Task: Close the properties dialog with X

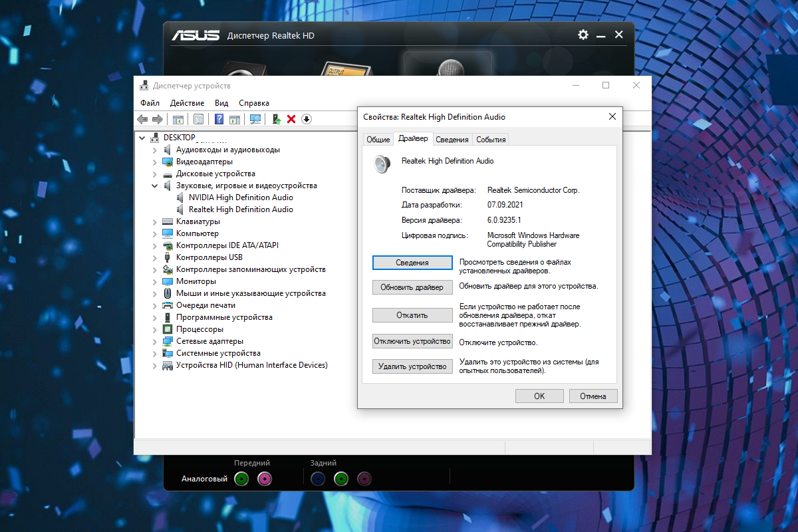Action: pos(612,116)
